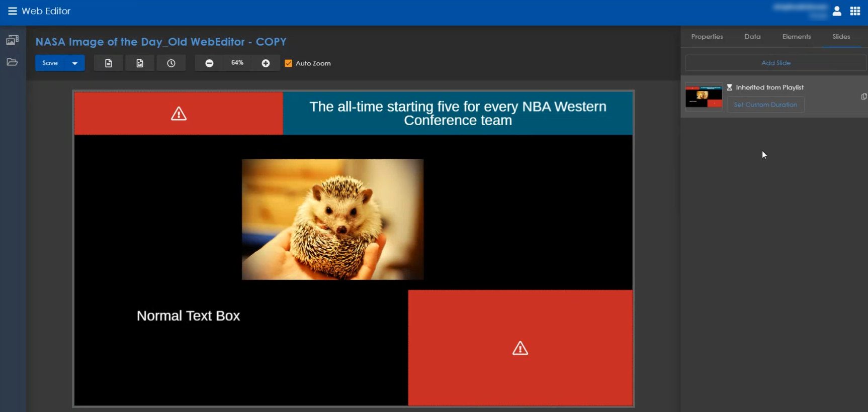The width and height of the screenshot is (868, 412).
Task: Click the open folder sidebar icon
Action: [12, 62]
